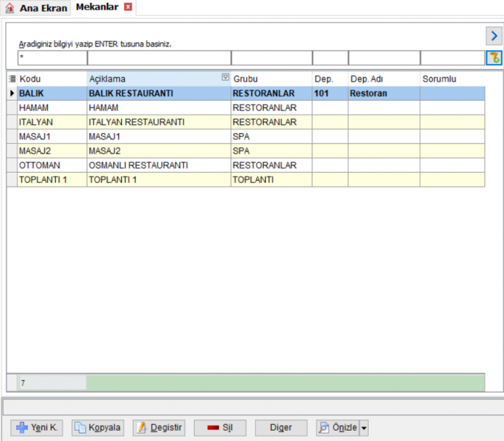Sort by the Dep. column header
The image size is (504, 441).
pyautogui.click(x=330, y=79)
